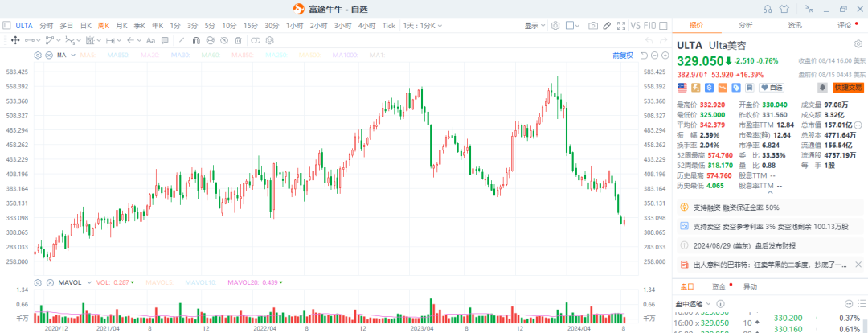
Task: Expand the MAVOL indicator dropdown
Action: [88, 282]
